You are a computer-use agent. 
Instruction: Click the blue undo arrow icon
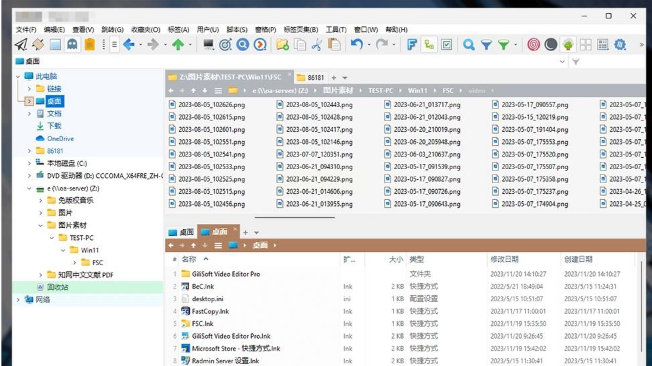coord(356,44)
